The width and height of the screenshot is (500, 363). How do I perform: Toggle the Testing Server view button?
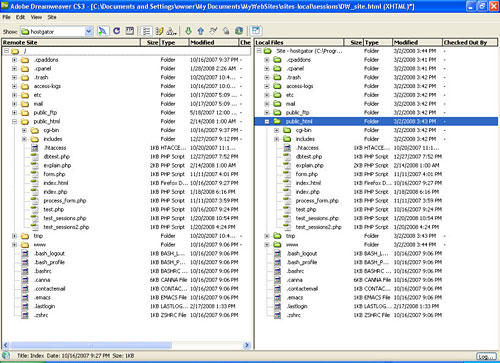[159, 31]
